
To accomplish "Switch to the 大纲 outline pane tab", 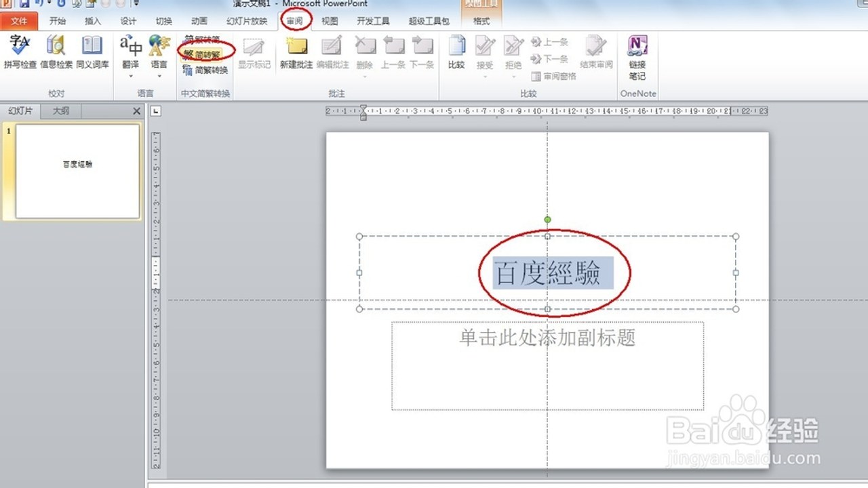I will click(61, 111).
